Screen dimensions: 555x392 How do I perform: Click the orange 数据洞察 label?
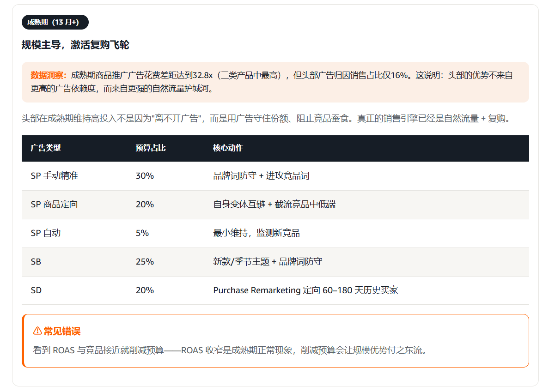(x=49, y=75)
